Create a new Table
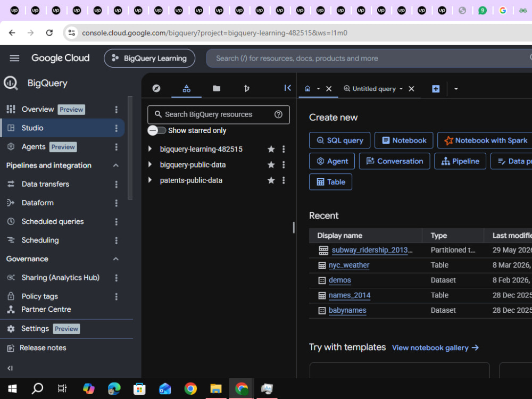Viewport: 532px width, 399px height. (330, 182)
